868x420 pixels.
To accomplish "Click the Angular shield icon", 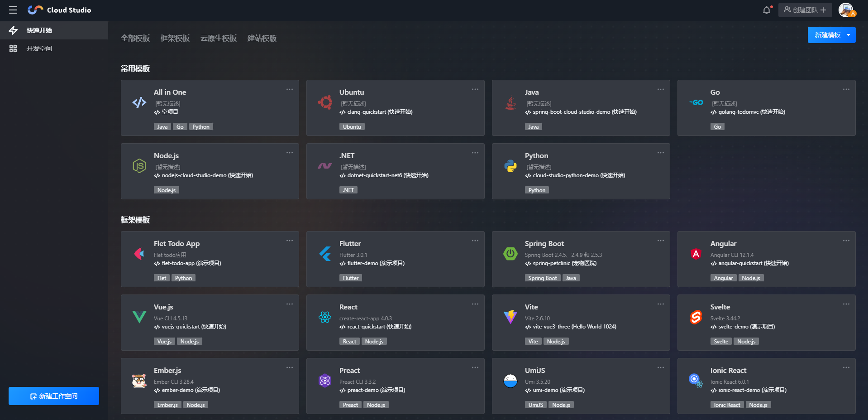I will [x=696, y=254].
